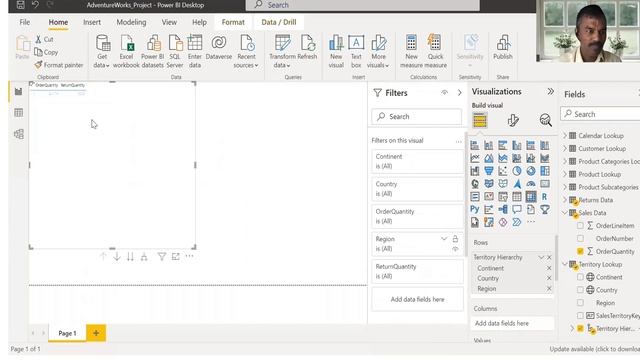
Task: Choose the Python visual icon
Action: tap(475, 209)
